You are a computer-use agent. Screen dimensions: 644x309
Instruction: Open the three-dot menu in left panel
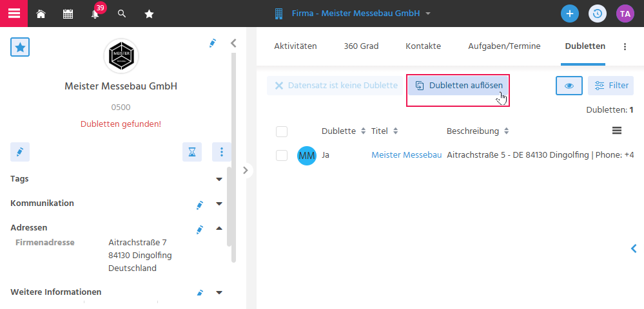click(x=222, y=152)
